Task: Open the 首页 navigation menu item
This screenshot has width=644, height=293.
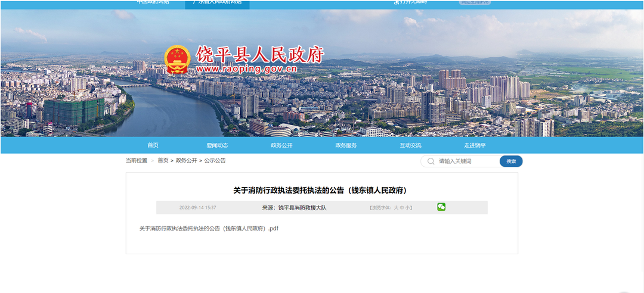Action: coord(153,145)
